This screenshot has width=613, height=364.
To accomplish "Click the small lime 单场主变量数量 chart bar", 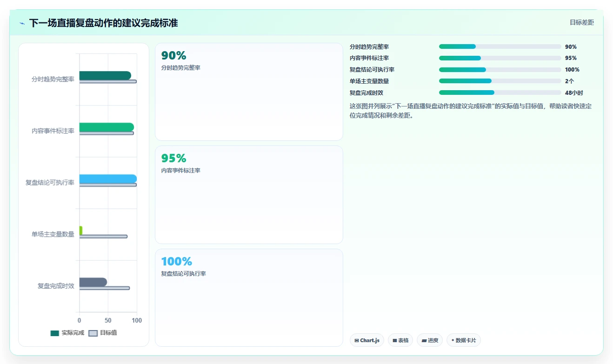I will [x=81, y=231].
